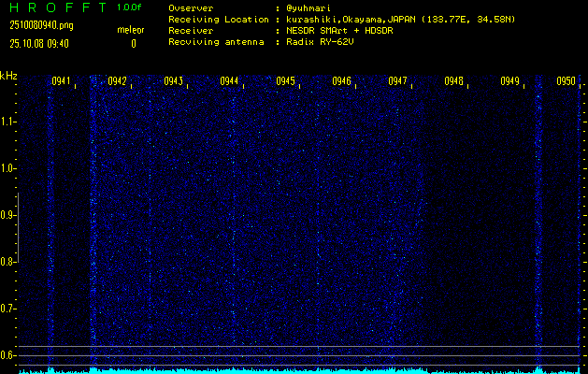Click the 0941 time marker
Image resolution: width=588 pixels, height=374 pixels.
click(61, 81)
